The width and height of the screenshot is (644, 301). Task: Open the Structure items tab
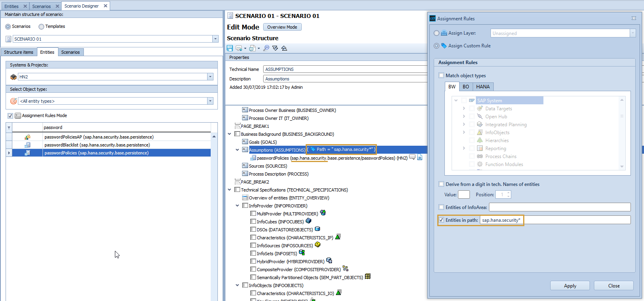pos(19,52)
